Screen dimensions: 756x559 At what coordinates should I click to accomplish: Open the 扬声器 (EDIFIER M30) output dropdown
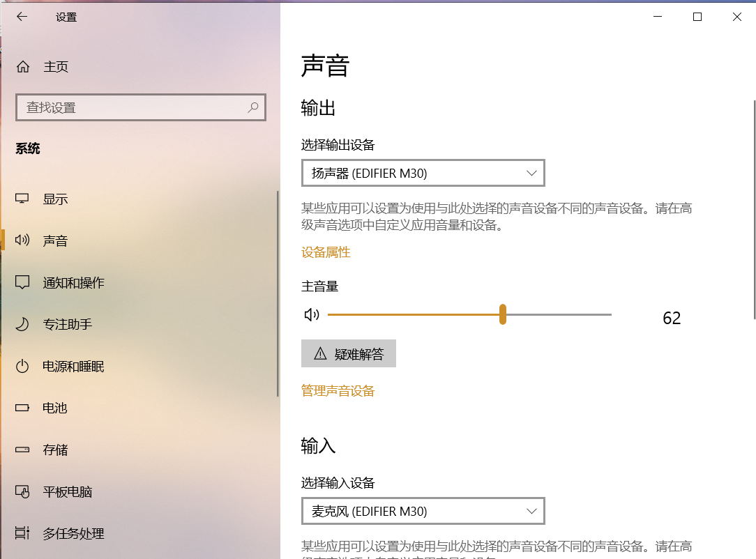point(423,173)
